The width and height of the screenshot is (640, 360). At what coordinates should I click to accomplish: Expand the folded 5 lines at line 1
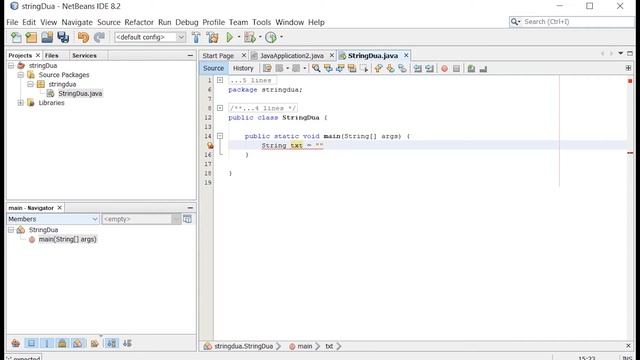pos(220,80)
